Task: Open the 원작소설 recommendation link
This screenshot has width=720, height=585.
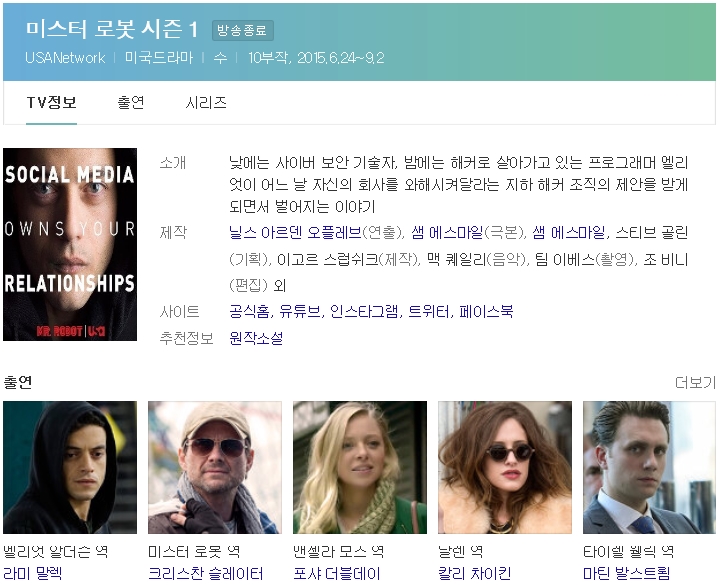Action: pyautogui.click(x=256, y=338)
